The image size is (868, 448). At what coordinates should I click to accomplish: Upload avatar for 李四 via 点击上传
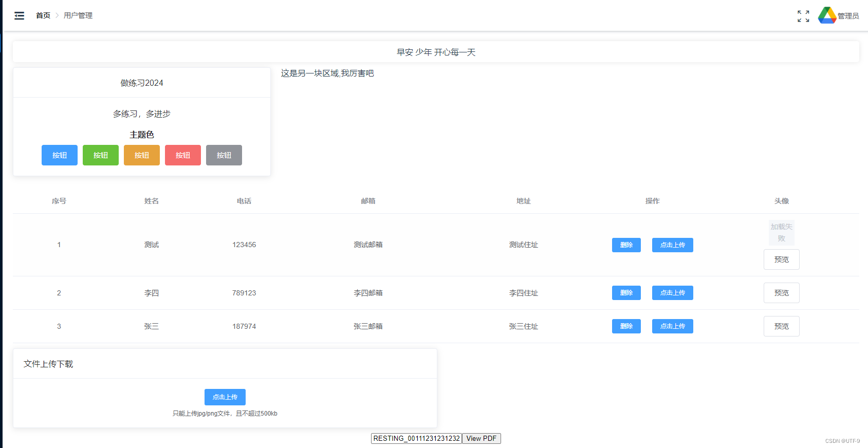coord(673,293)
